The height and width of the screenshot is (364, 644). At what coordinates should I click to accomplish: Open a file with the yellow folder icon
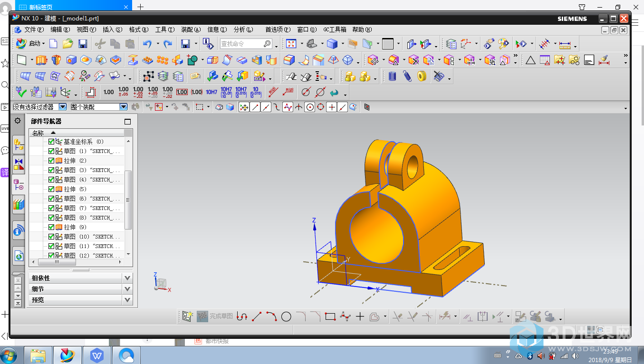coord(67,44)
